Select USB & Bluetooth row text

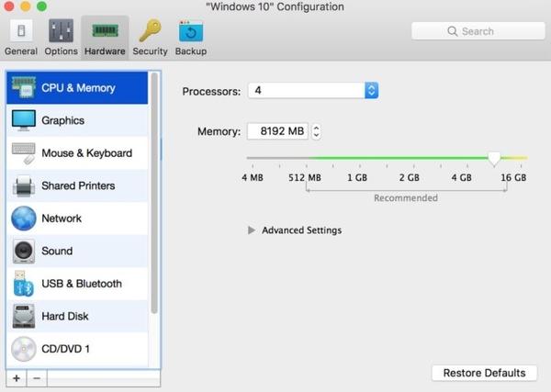tap(82, 284)
